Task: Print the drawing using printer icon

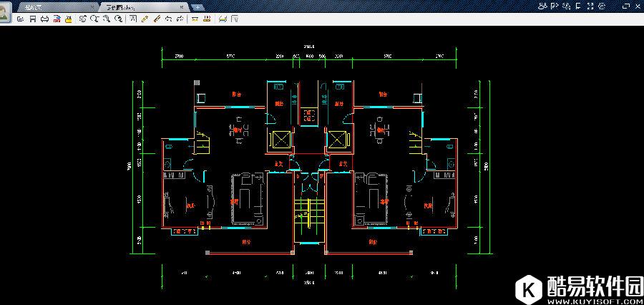Action: coord(44,19)
